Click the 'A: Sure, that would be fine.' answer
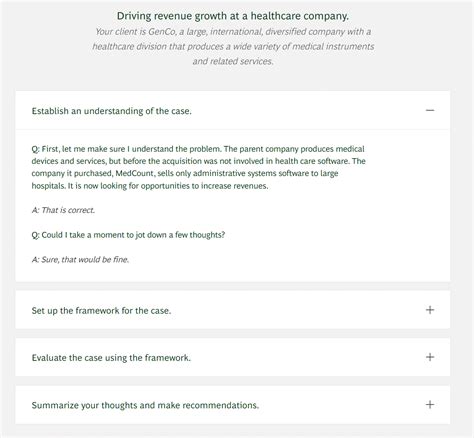Screen dimensions: 474x438 (x=80, y=260)
